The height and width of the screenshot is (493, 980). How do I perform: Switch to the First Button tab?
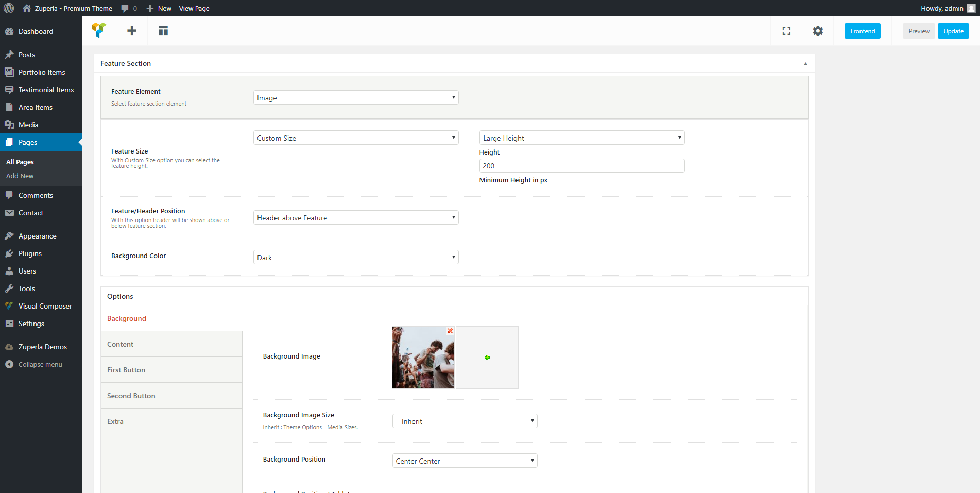point(171,370)
